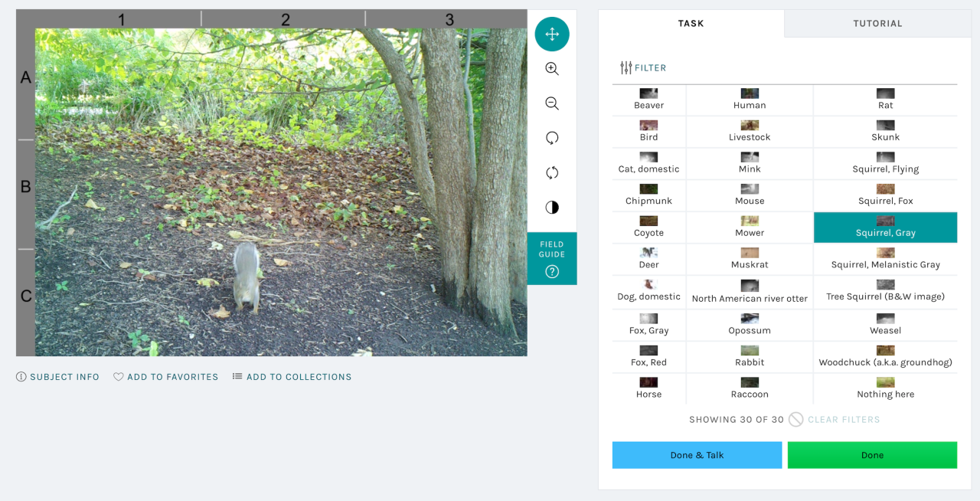
Task: Select the Livestock option
Action: pyautogui.click(x=750, y=132)
